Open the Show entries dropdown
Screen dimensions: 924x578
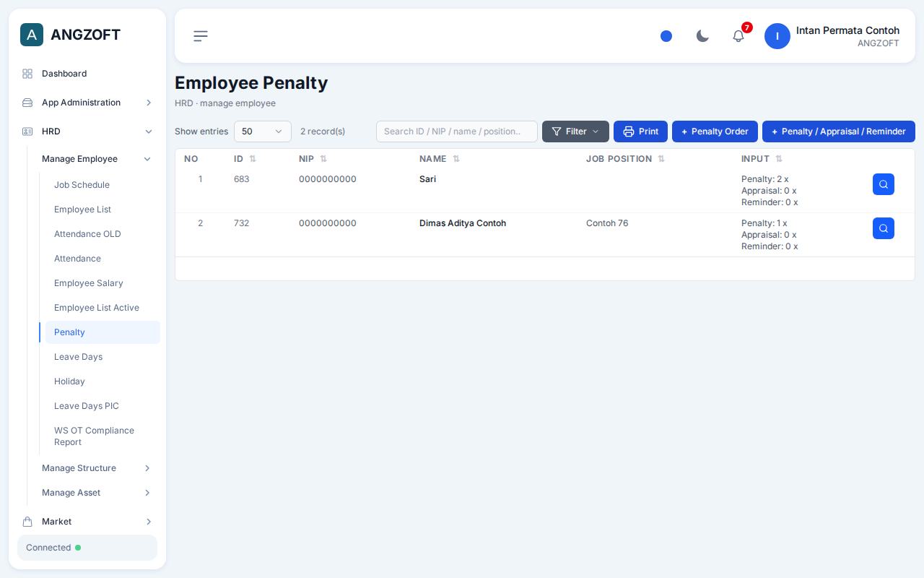263,131
